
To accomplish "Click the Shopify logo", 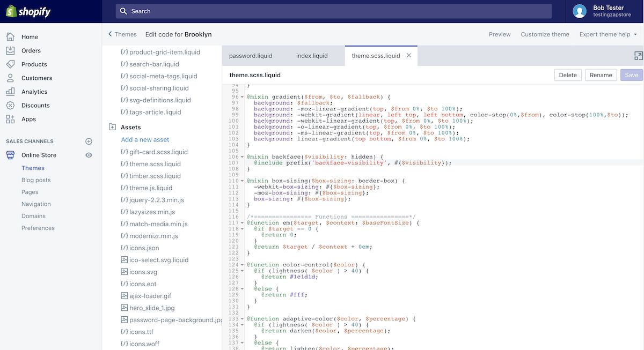I will pyautogui.click(x=28, y=11).
